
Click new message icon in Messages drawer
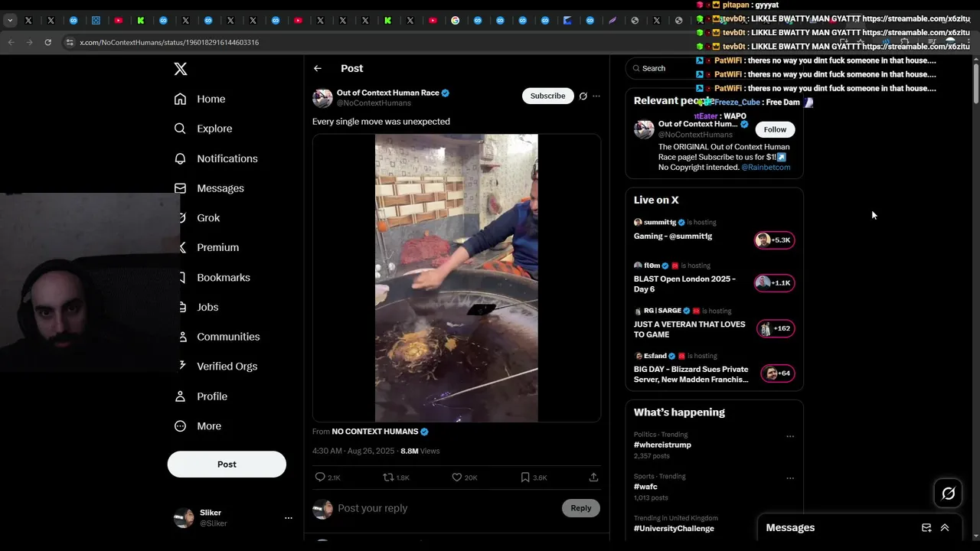[x=926, y=528]
